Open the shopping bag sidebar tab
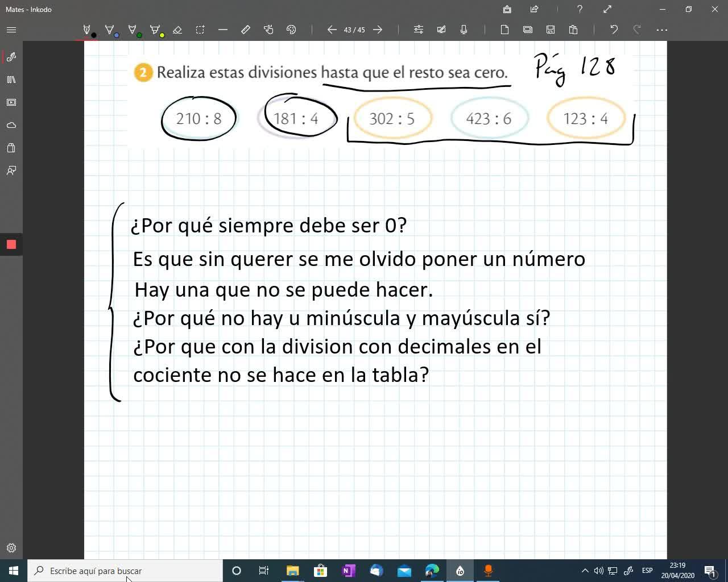The image size is (728, 582). (x=11, y=148)
